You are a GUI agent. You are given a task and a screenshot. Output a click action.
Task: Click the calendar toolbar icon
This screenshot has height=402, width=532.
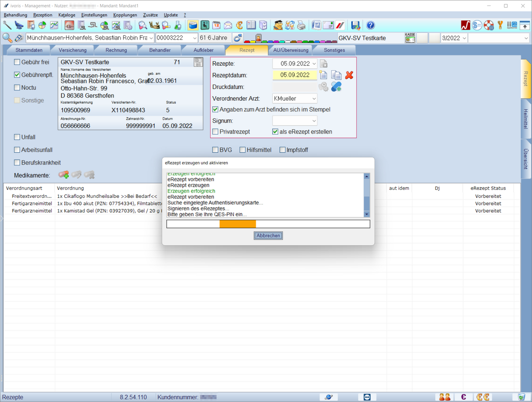click(x=216, y=25)
